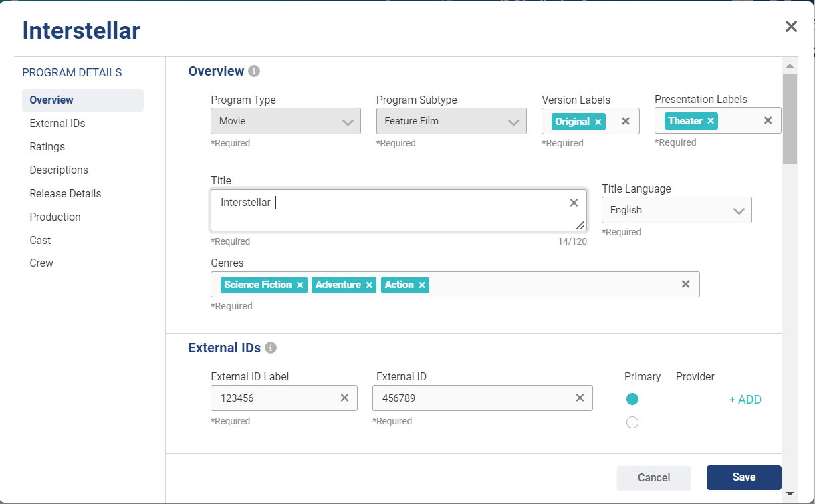This screenshot has height=504, width=815.
Task: Click + ADD to add an external ID
Action: (745, 400)
